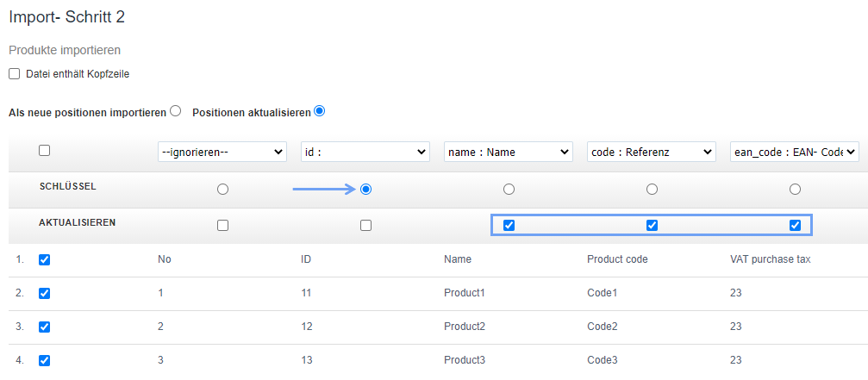Screen dimensions: 868x380
Task: Select Schlüssel radio under ean_code column
Action: point(795,189)
